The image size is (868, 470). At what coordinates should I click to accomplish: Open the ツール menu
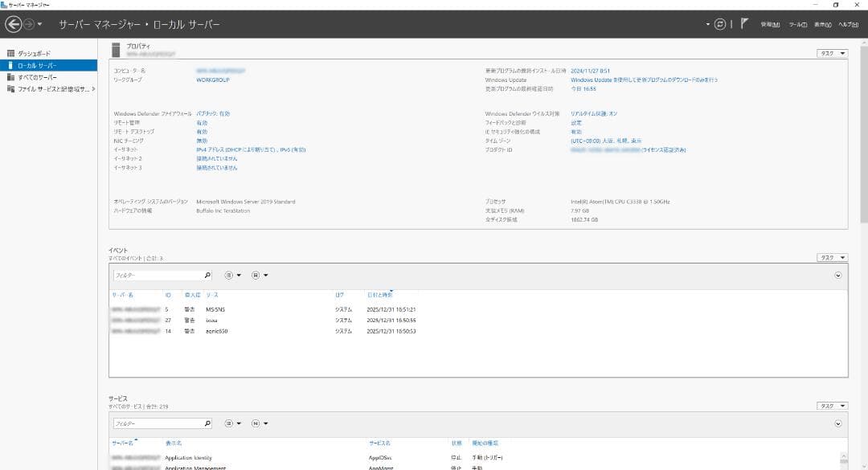tap(798, 25)
